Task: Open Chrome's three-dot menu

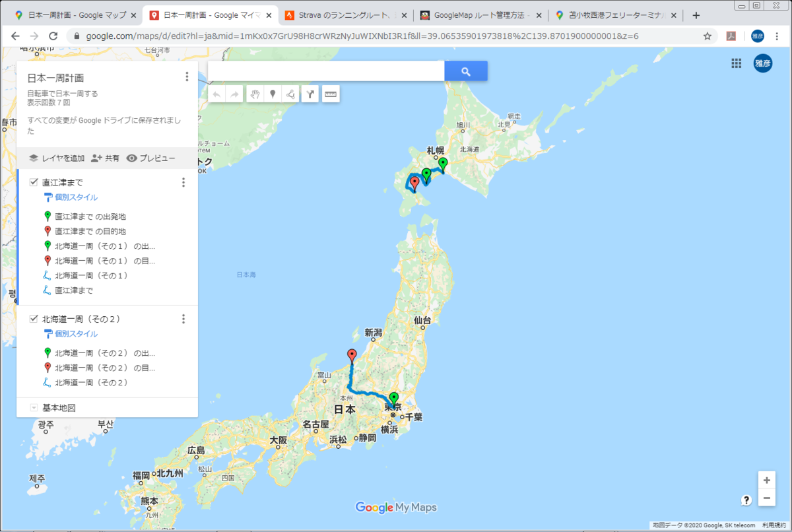Action: coord(779,36)
